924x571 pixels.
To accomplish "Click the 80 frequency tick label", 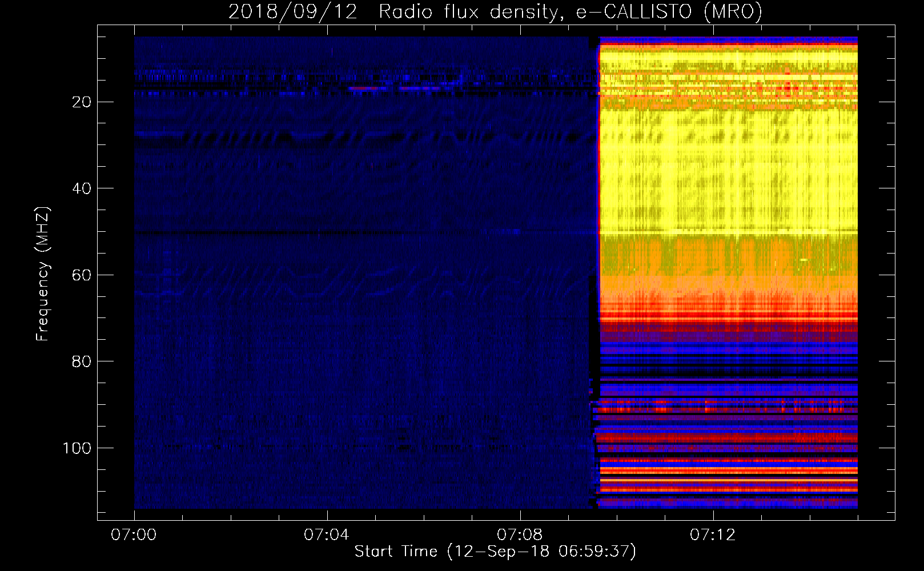I will point(82,361).
